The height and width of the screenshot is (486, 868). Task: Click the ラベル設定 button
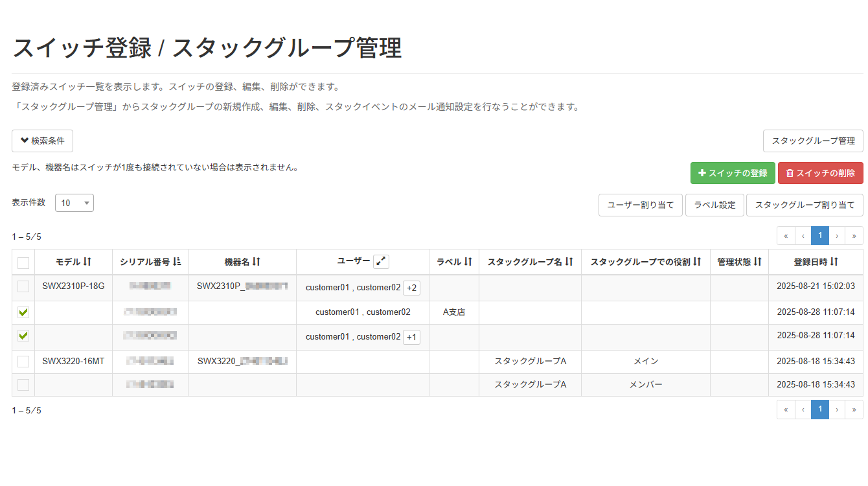714,205
